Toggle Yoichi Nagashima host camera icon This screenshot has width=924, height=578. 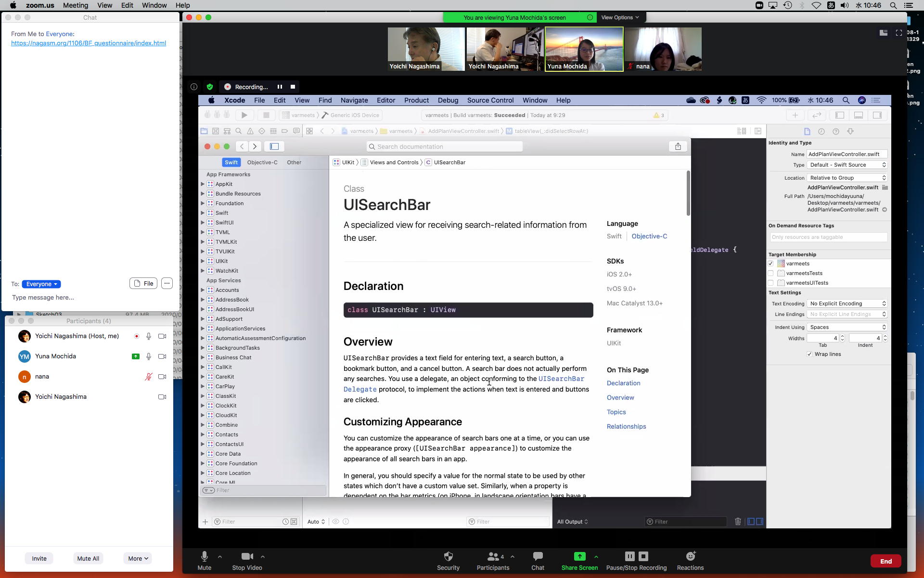162,336
